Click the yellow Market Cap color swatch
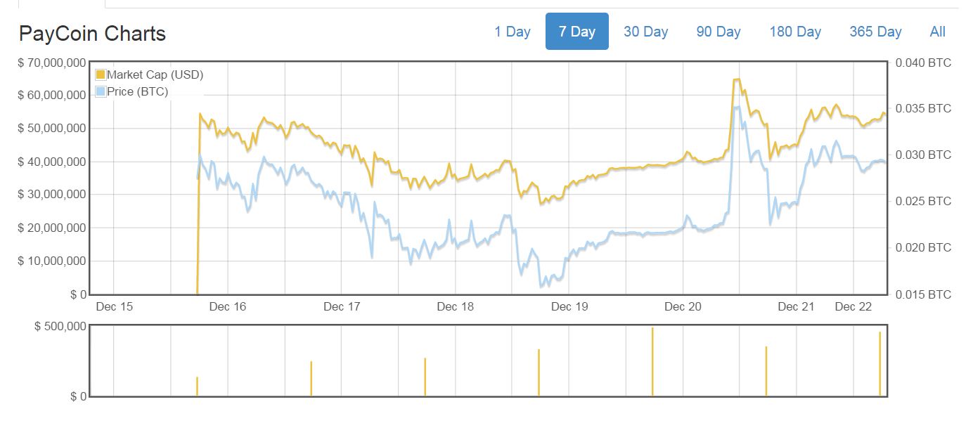Screen dimensions: 980x430 pos(100,74)
